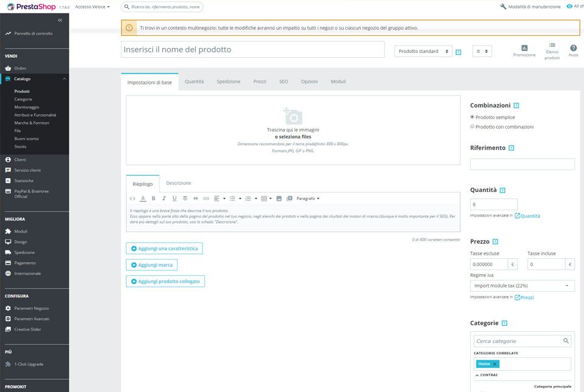Screen dimensions: 584x392
Task: Click 'o seleziona files' upload link
Action: (x=293, y=137)
